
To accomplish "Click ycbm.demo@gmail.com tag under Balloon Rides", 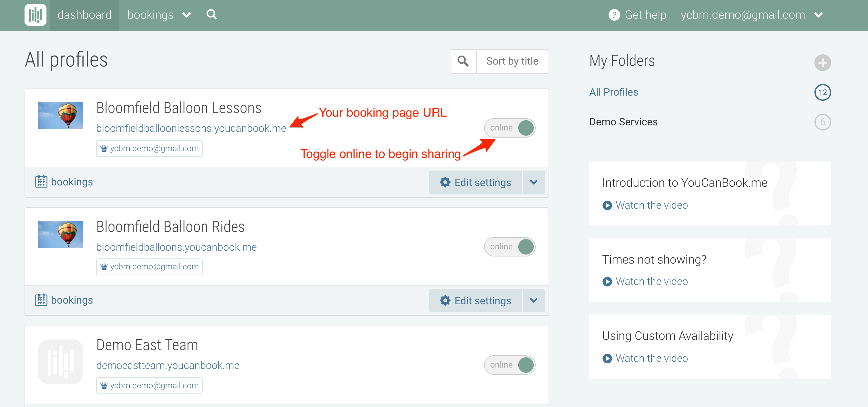I will point(149,267).
